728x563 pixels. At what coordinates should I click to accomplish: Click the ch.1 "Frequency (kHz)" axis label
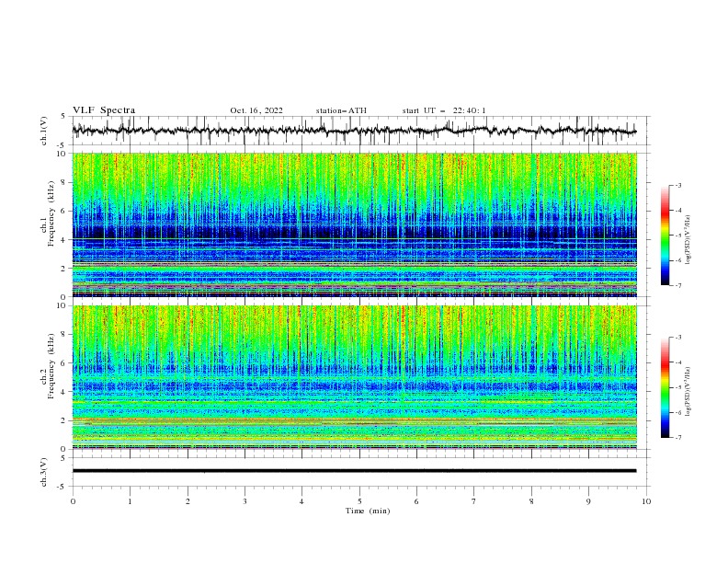(51, 212)
